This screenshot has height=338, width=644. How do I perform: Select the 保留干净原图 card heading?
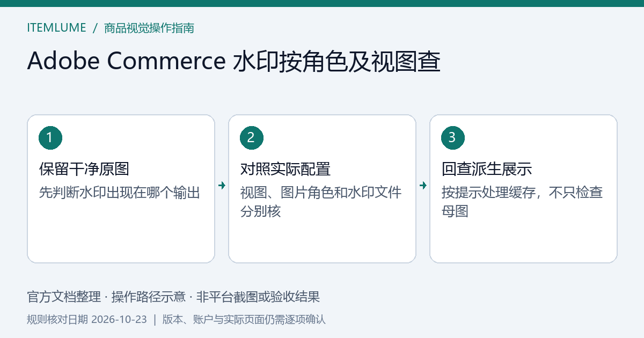84,169
